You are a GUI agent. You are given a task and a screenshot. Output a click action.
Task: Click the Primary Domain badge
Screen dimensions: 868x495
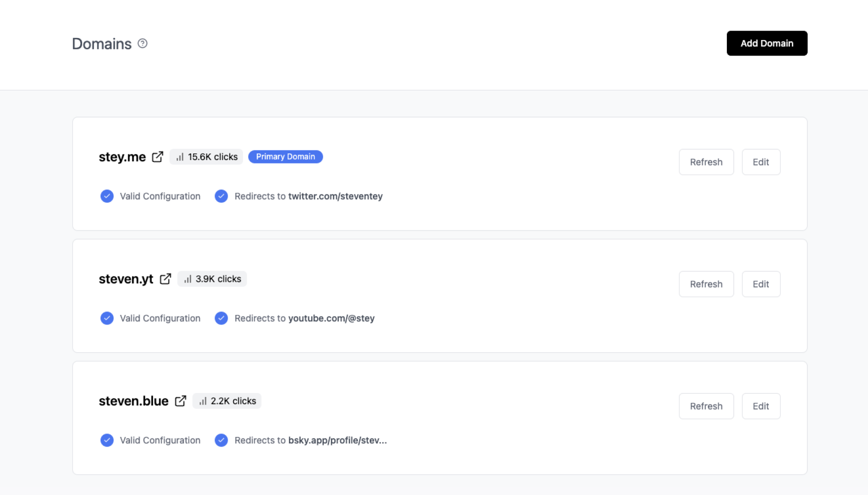[286, 157]
